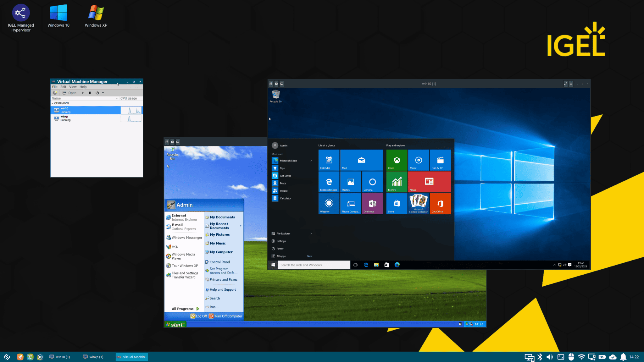Expand File Explorer jump list arrow
Image resolution: width=644 pixels, height=362 pixels.
point(311,233)
